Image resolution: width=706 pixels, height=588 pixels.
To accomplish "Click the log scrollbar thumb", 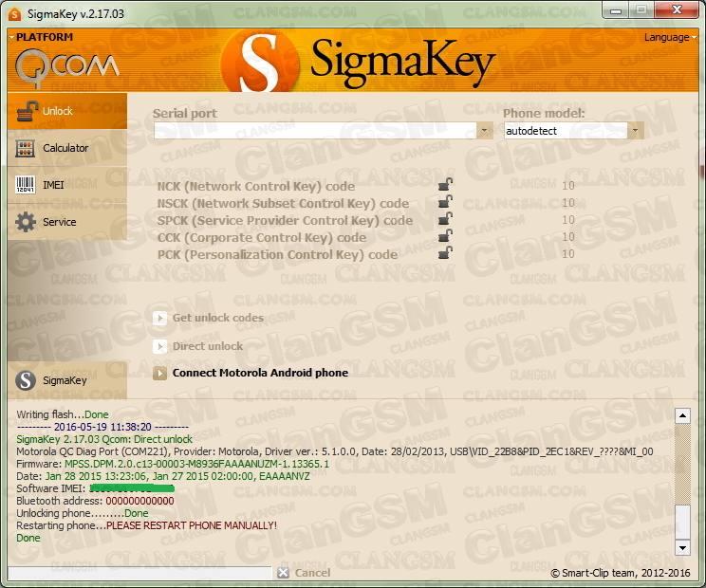I will point(682,522).
